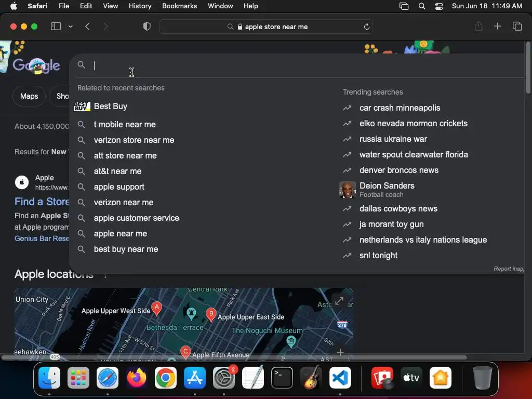Screen dimensions: 532x399
Task: Switch to the Maps filter tab
Action: pyautogui.click(x=29, y=96)
